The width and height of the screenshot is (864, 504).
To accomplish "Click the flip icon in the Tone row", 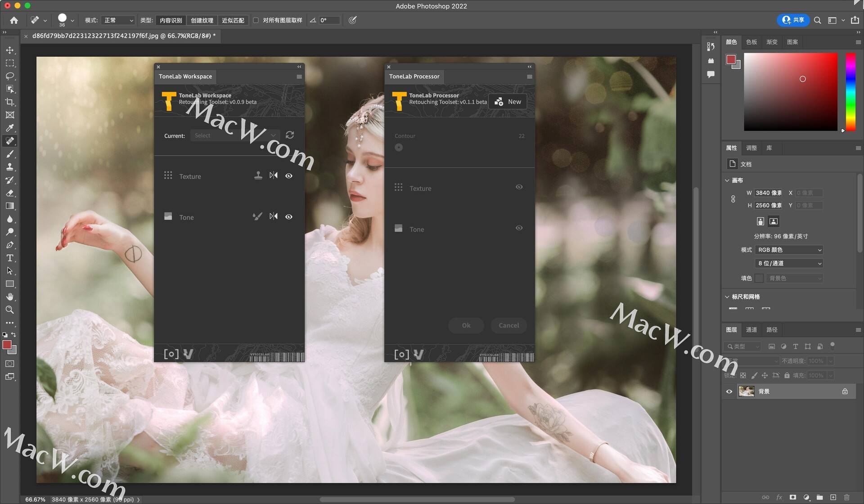I will tap(273, 216).
